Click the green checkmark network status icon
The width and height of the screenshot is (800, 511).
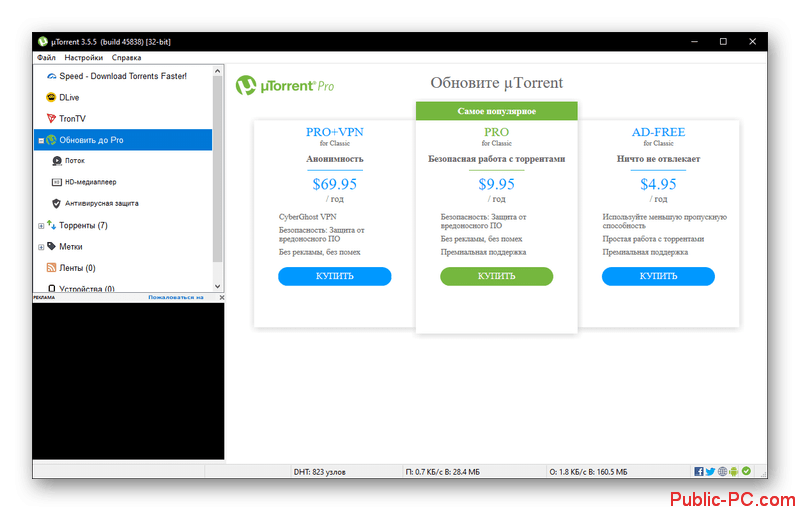[x=746, y=471]
